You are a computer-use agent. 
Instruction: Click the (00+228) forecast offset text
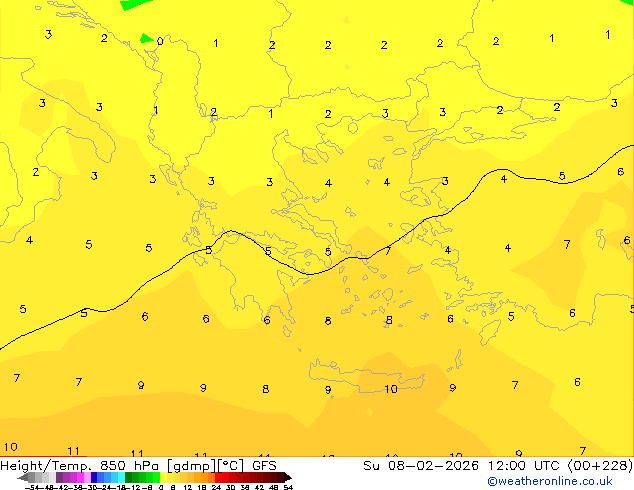[600, 466]
